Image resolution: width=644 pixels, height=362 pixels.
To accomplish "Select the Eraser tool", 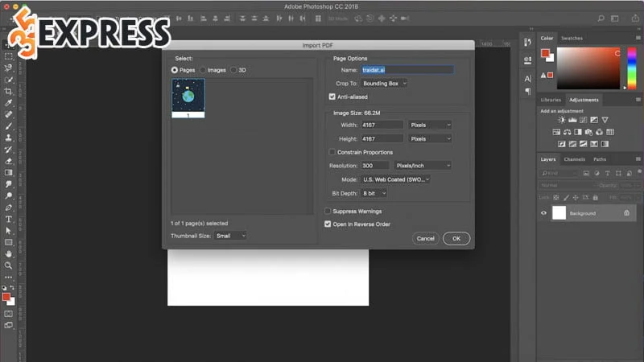I will click(x=8, y=161).
